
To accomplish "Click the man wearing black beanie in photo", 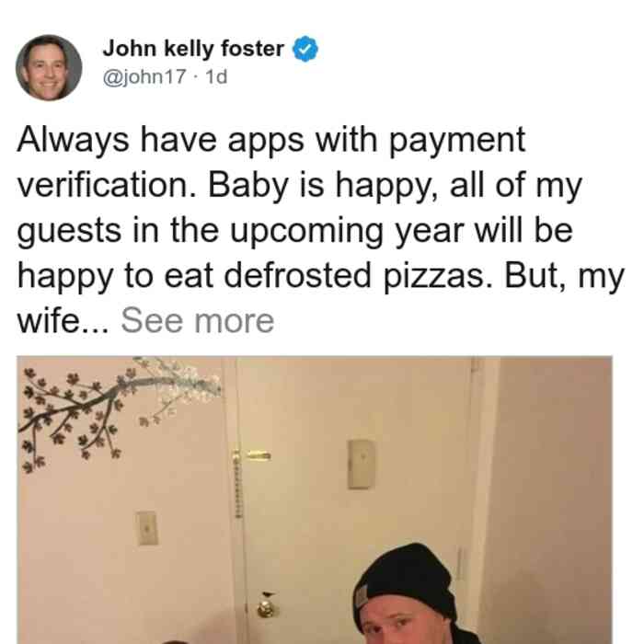I will click(x=415, y=593).
